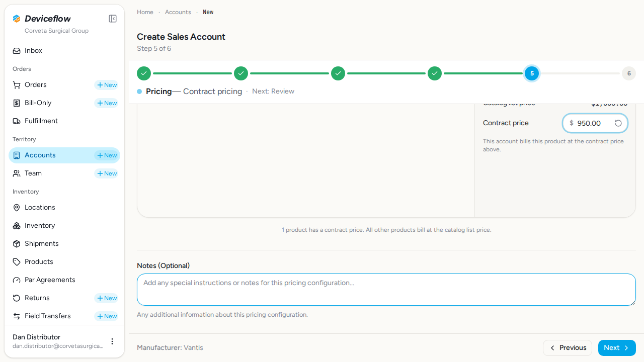Click the Inventory boxes icon
This screenshot has height=362, width=644.
(x=17, y=226)
